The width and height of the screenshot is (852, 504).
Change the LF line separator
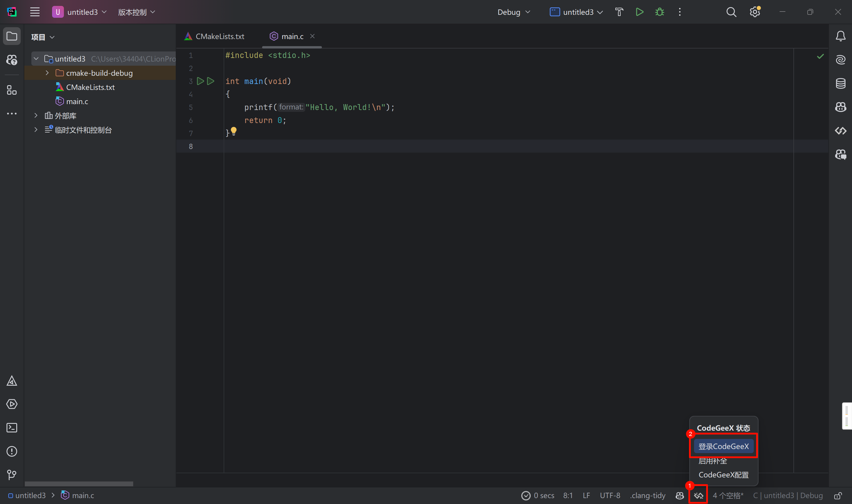pyautogui.click(x=586, y=495)
